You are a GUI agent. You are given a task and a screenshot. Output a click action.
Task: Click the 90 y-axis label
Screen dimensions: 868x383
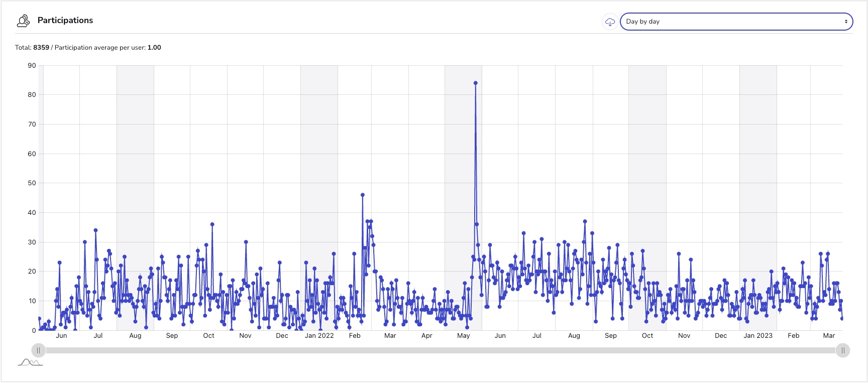pos(32,65)
